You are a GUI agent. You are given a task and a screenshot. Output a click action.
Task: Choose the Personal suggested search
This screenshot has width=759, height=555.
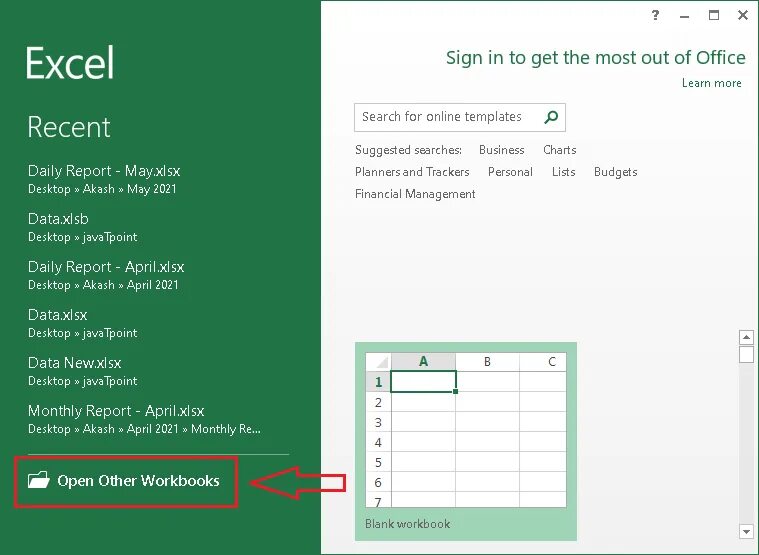point(510,172)
